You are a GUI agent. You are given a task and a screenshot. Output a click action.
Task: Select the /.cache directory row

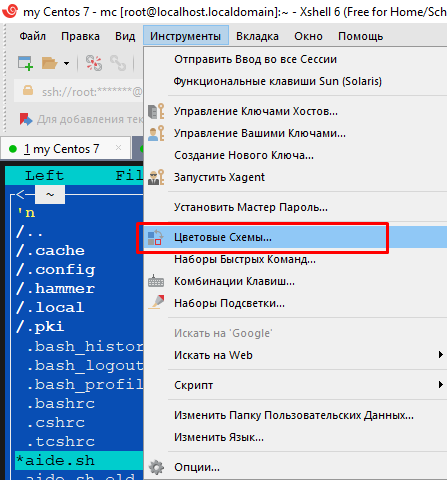tap(79, 251)
